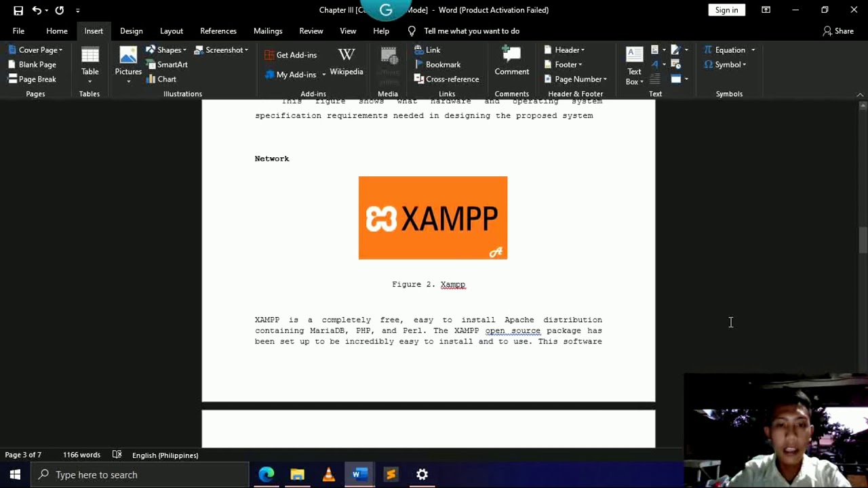Image resolution: width=868 pixels, height=488 pixels.
Task: Insert a Bookmark
Action: 437,64
